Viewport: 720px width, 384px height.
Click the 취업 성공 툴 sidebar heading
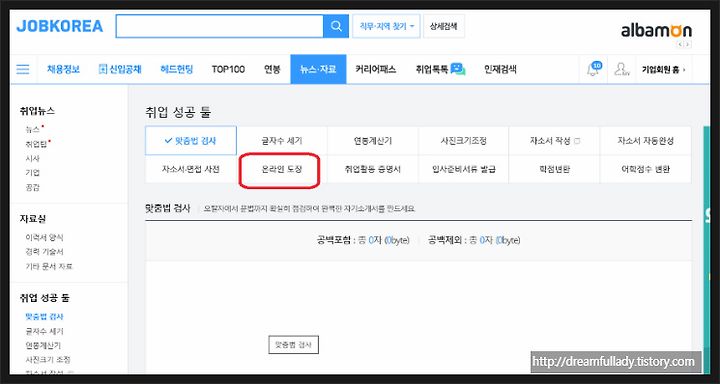(45, 298)
